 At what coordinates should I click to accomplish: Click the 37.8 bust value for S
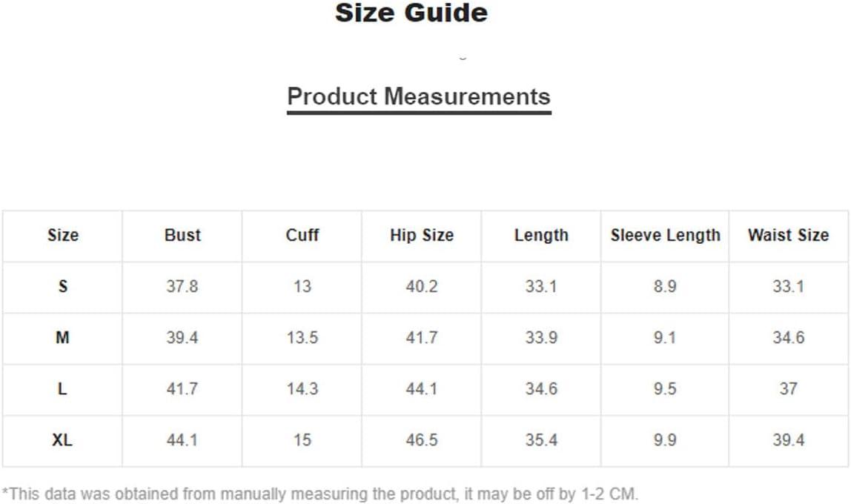[x=182, y=286]
